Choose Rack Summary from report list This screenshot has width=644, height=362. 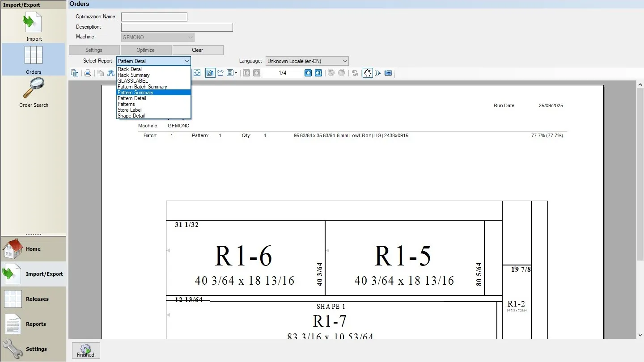154,75
